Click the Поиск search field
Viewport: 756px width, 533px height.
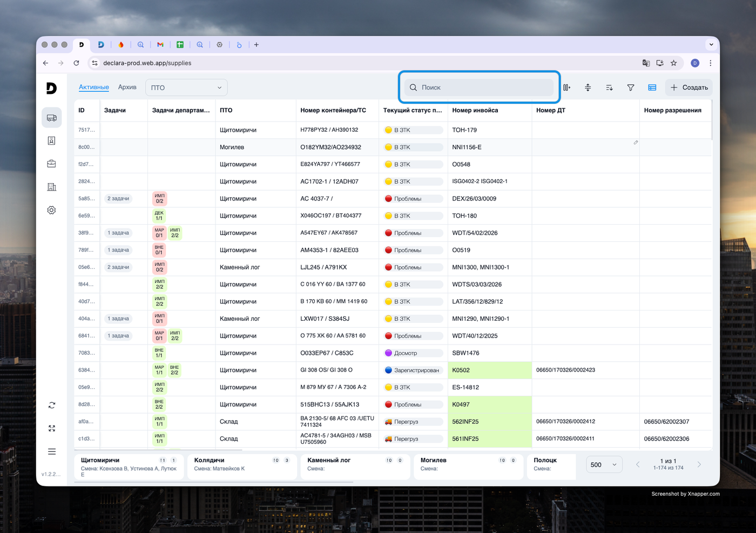coord(480,87)
